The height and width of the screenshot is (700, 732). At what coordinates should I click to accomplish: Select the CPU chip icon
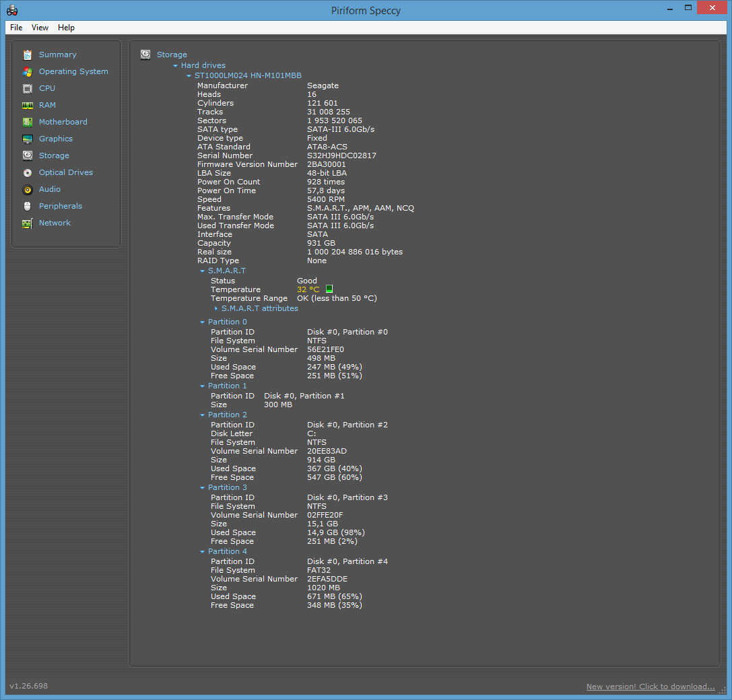27,88
